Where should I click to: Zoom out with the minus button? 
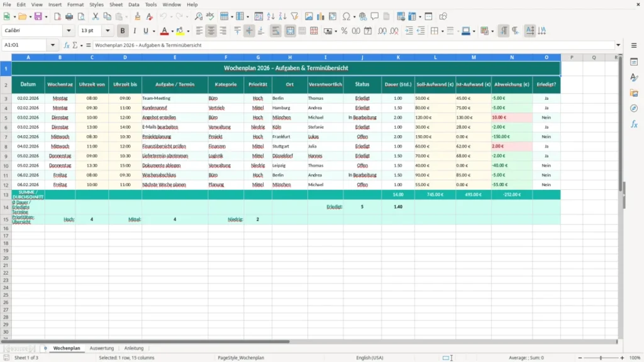pos(580,358)
